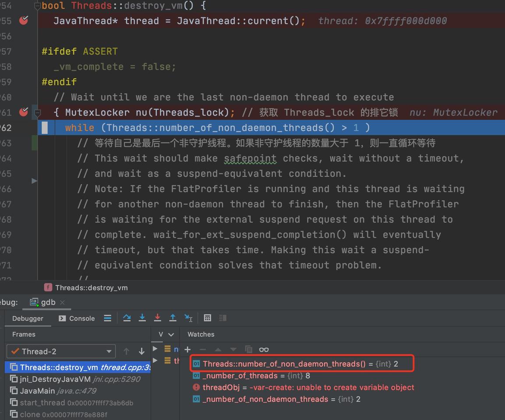Select the start_thread stack frame

(78, 402)
